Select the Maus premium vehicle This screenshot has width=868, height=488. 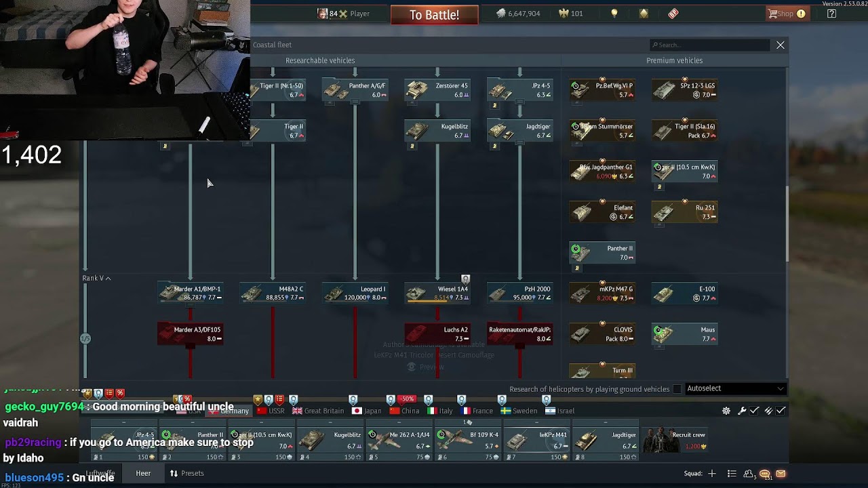pos(684,334)
